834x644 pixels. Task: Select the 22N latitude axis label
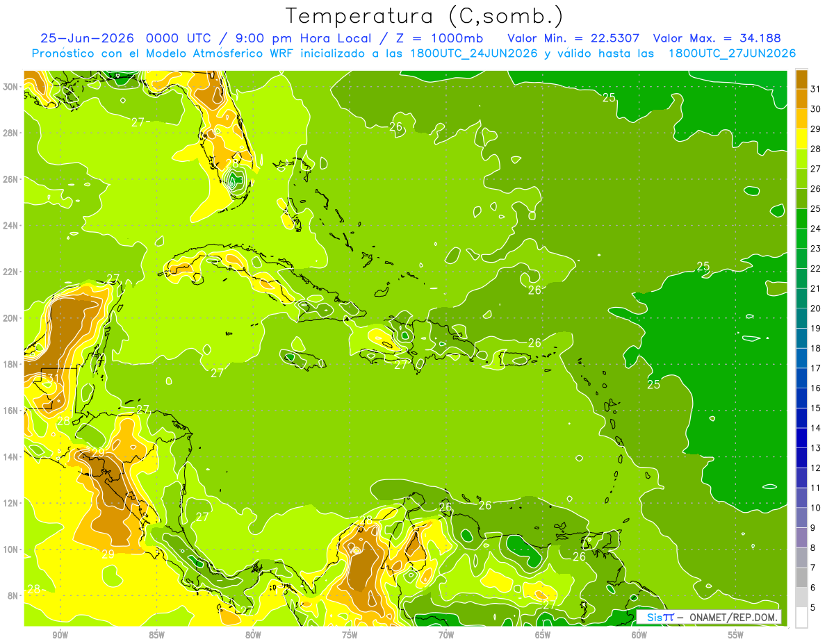click(x=11, y=272)
